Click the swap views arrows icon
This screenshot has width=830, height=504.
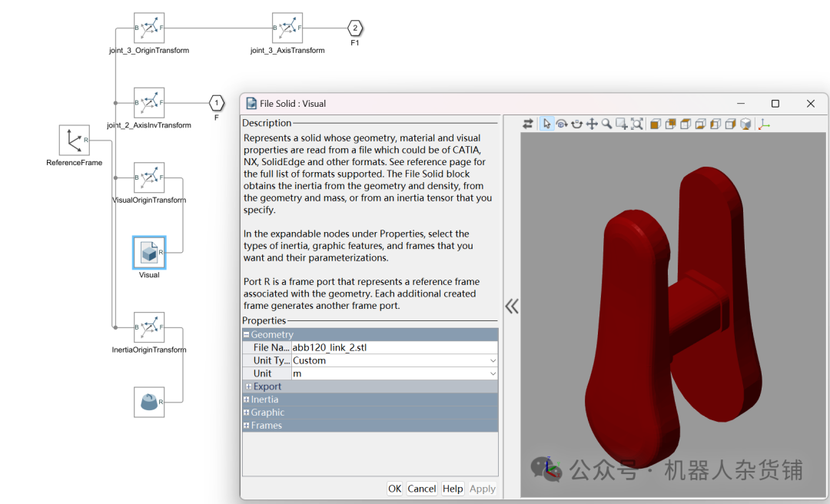pyautogui.click(x=528, y=124)
